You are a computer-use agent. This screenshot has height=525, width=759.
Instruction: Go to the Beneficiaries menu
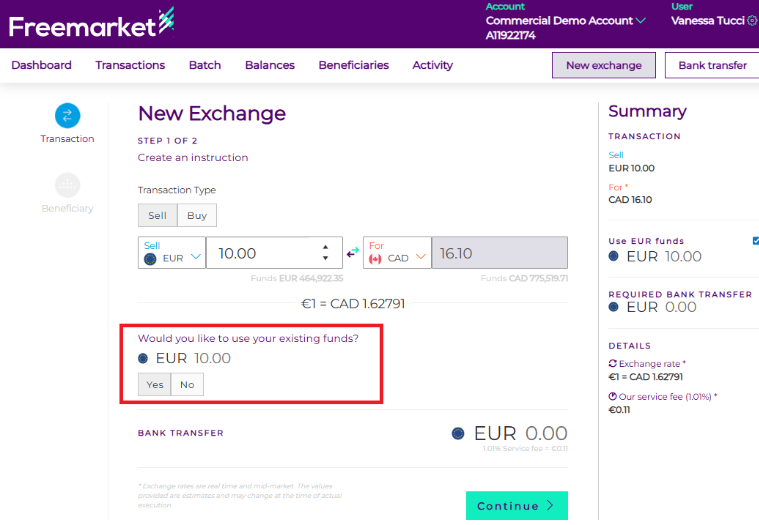click(x=353, y=65)
